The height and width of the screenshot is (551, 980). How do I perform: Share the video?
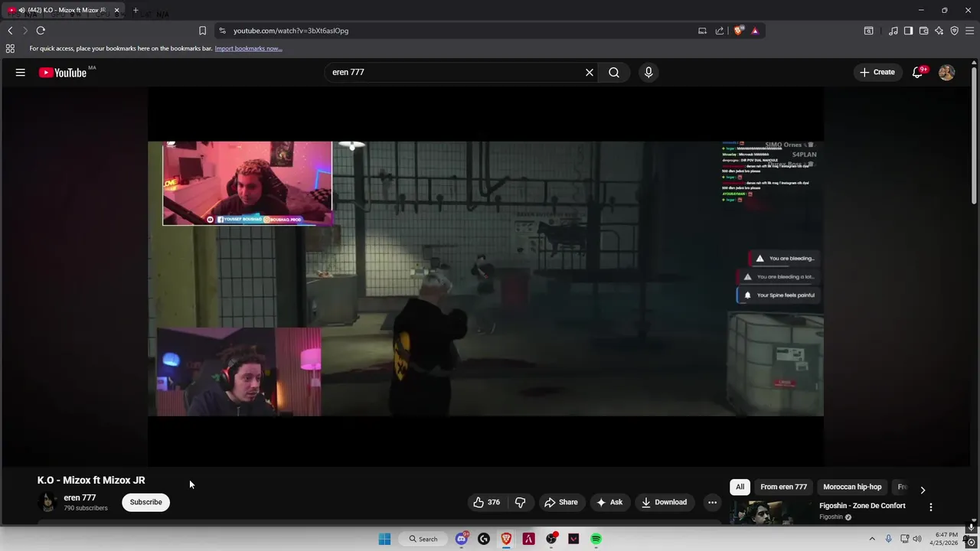[x=560, y=502]
